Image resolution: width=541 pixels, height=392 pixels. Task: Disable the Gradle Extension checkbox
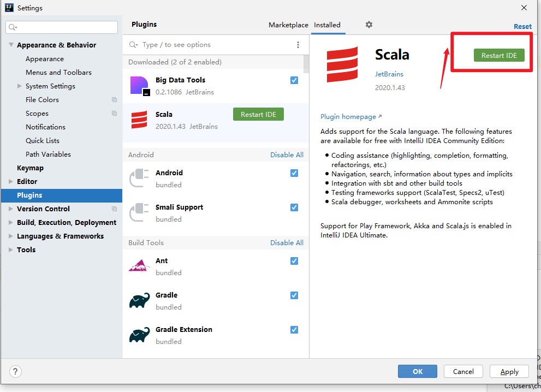click(294, 330)
